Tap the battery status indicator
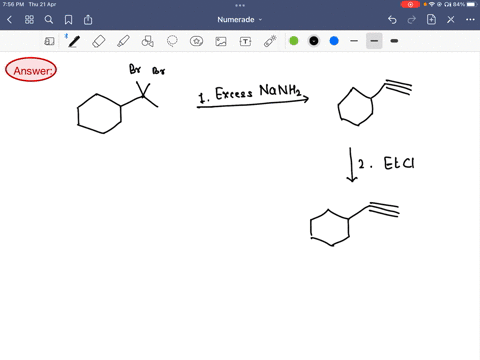The height and width of the screenshot is (360, 480). (x=464, y=4)
